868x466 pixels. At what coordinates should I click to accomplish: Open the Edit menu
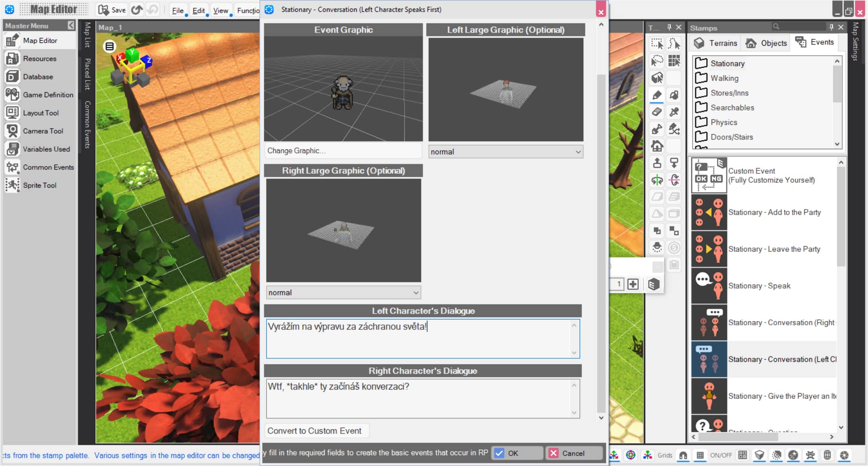click(x=198, y=10)
